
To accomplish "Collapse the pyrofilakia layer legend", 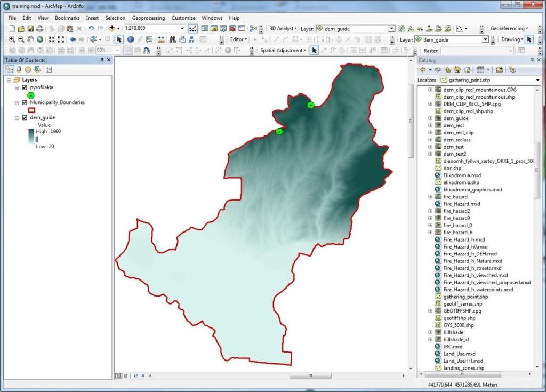I will [17, 88].
